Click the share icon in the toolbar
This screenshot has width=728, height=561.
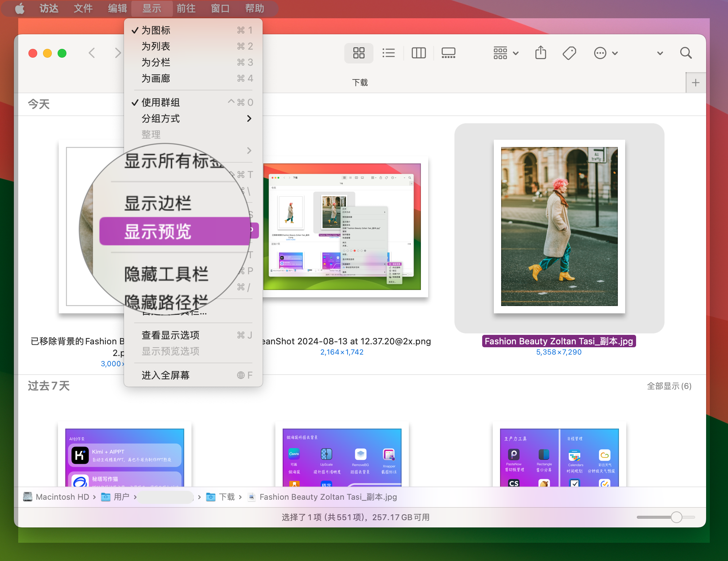click(x=541, y=53)
